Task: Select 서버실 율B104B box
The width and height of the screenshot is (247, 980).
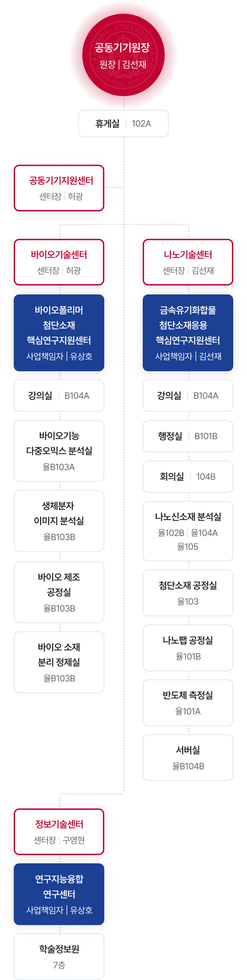Action: (188, 758)
